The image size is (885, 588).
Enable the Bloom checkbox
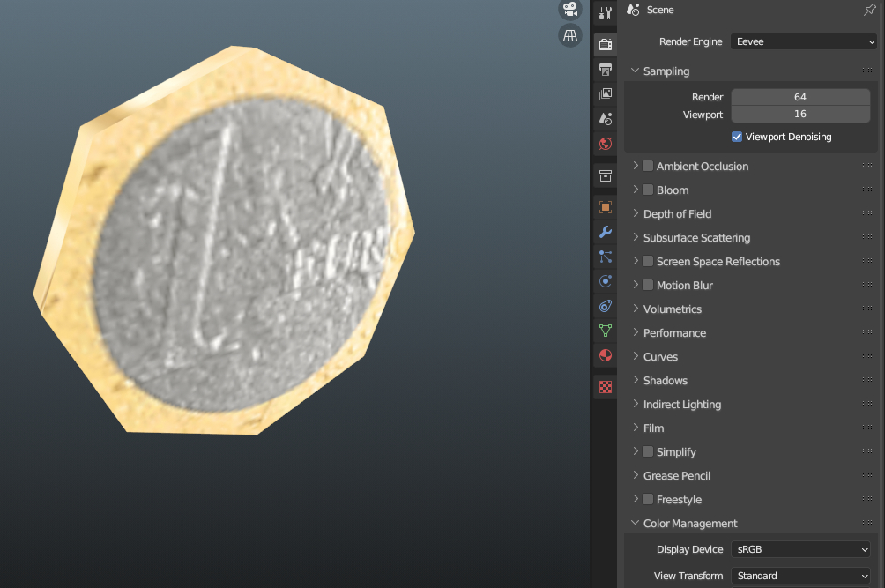pyautogui.click(x=648, y=190)
